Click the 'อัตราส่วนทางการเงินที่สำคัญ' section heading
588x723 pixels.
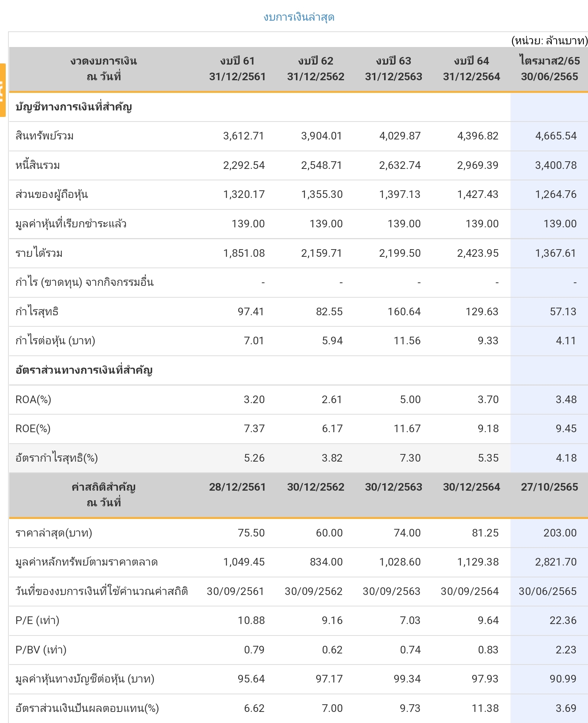[84, 370]
